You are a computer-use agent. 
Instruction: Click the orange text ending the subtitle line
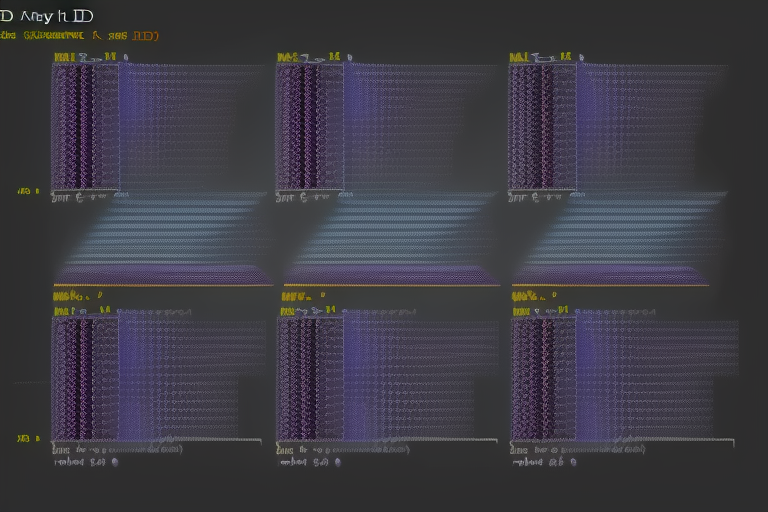coord(144,35)
